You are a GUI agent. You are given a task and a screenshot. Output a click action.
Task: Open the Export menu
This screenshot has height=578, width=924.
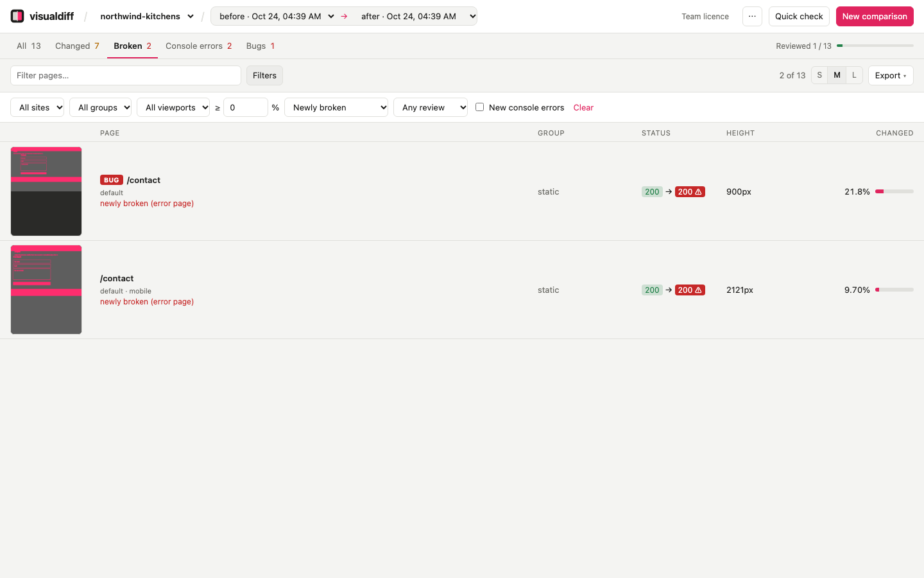(891, 75)
